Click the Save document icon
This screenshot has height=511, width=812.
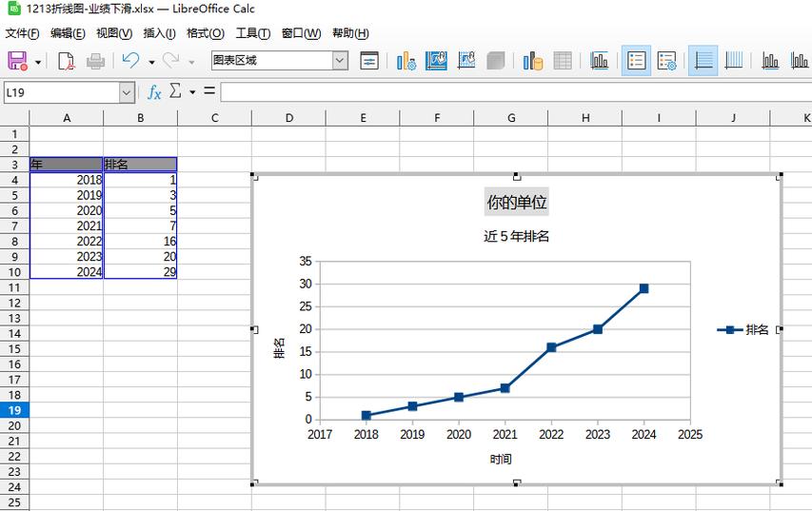pyautogui.click(x=17, y=61)
